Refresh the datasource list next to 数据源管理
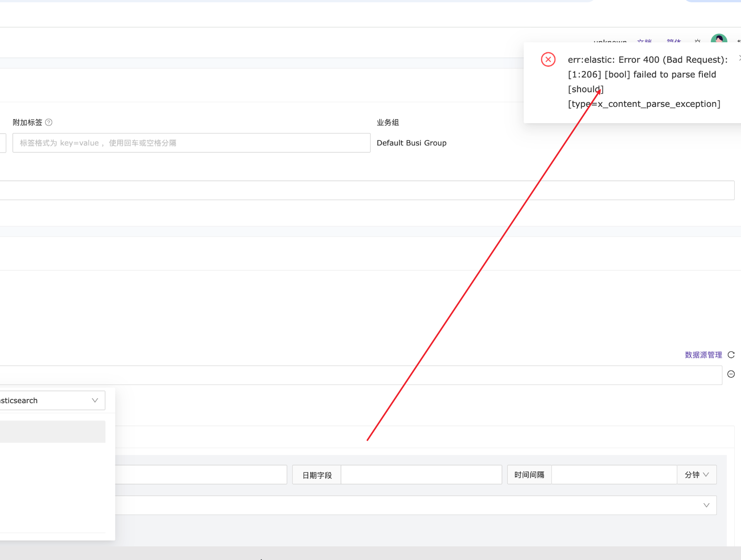This screenshot has height=560, width=741. click(x=731, y=355)
